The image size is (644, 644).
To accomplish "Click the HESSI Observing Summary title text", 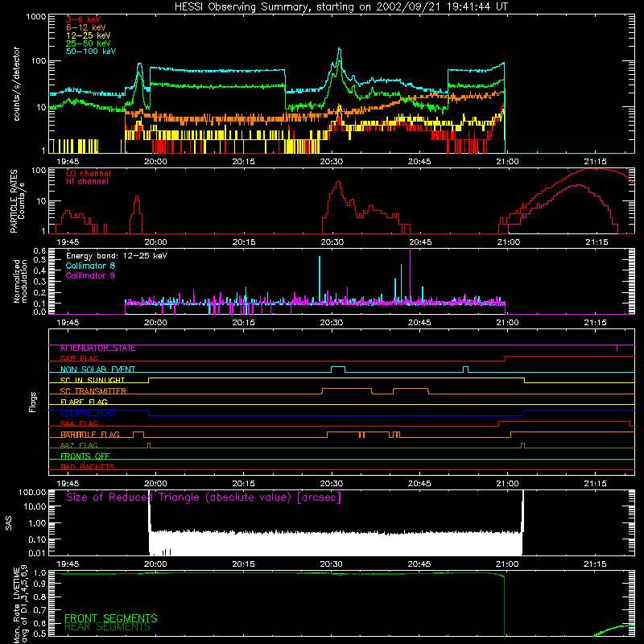I will pos(341,7).
